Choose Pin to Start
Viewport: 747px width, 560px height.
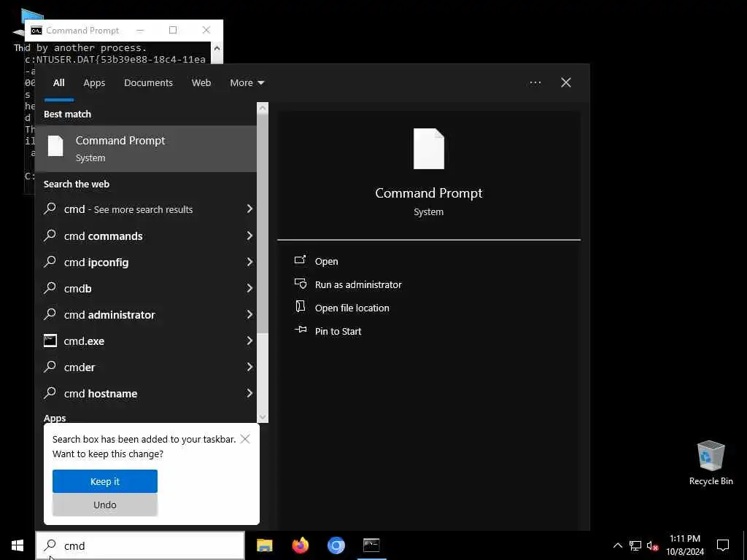(x=338, y=332)
